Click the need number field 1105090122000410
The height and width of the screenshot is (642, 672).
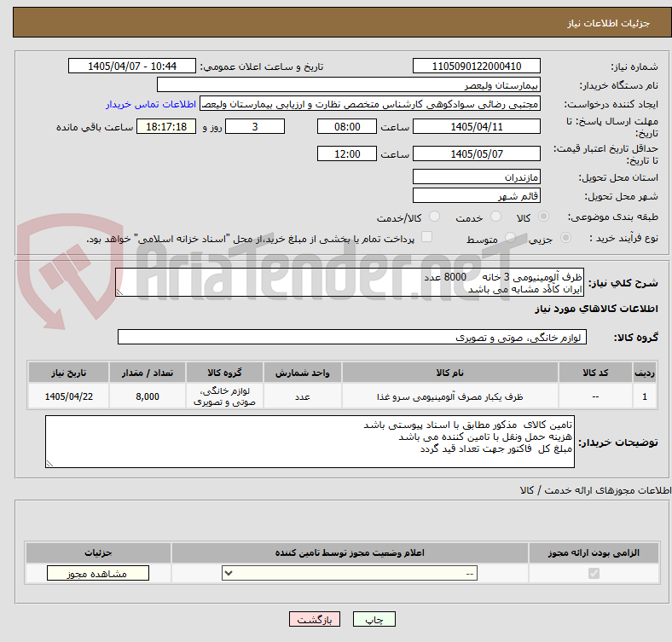[x=477, y=66]
